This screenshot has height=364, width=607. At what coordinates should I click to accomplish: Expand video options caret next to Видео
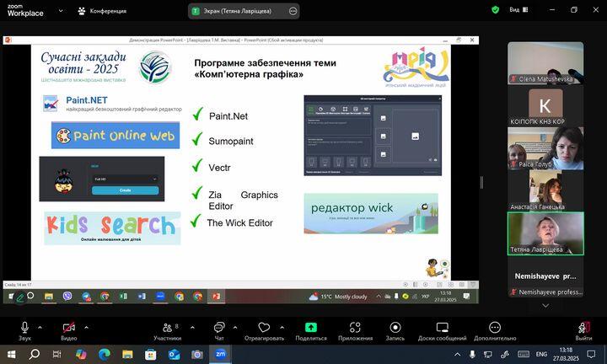(x=86, y=327)
